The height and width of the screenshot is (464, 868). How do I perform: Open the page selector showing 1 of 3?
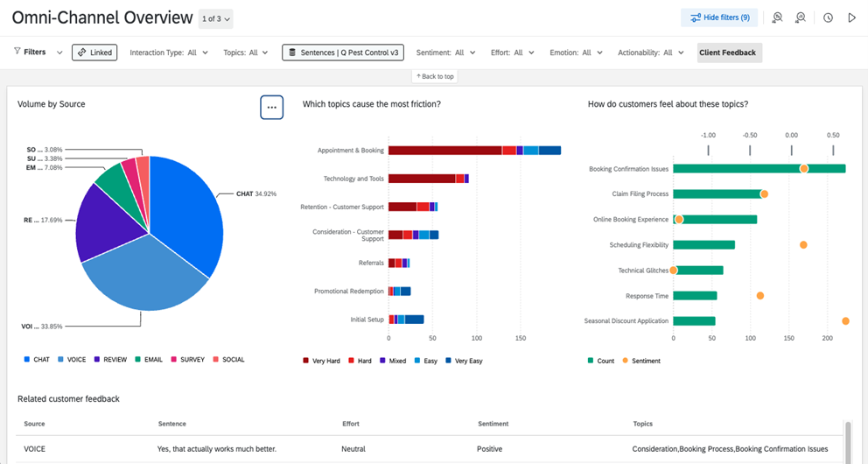tap(216, 18)
